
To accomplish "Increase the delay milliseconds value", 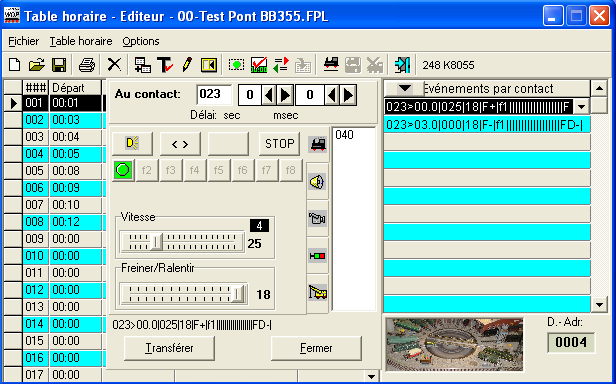I will click(348, 95).
